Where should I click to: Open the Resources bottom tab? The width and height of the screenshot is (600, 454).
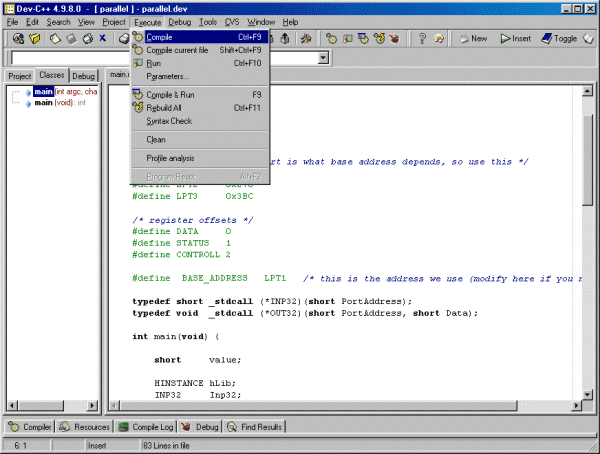tap(85, 427)
